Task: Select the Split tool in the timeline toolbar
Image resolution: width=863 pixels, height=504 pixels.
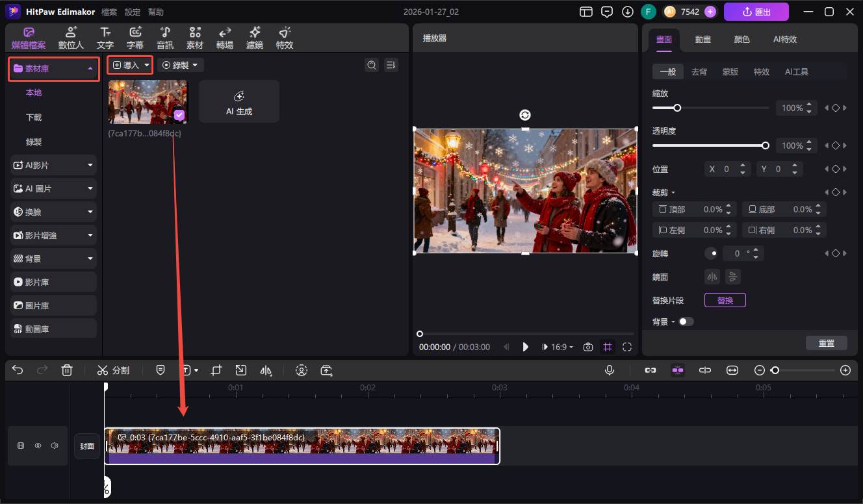Action: tap(113, 370)
